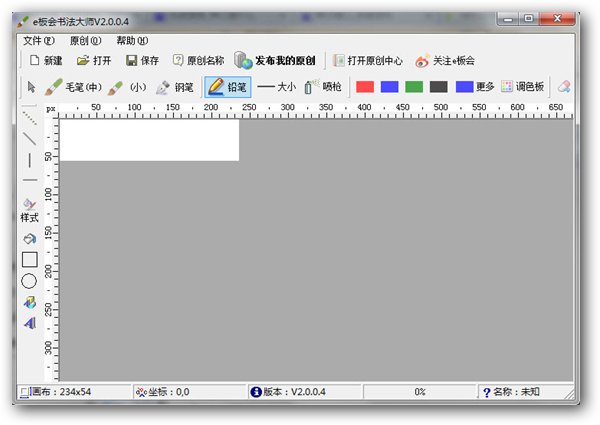600x425 pixels.
Task: Select the rectangle shape tool
Action: (x=29, y=259)
